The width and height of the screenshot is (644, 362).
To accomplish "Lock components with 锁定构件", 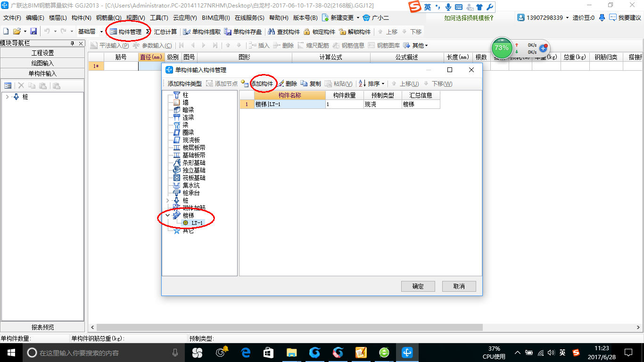I will point(320,32).
